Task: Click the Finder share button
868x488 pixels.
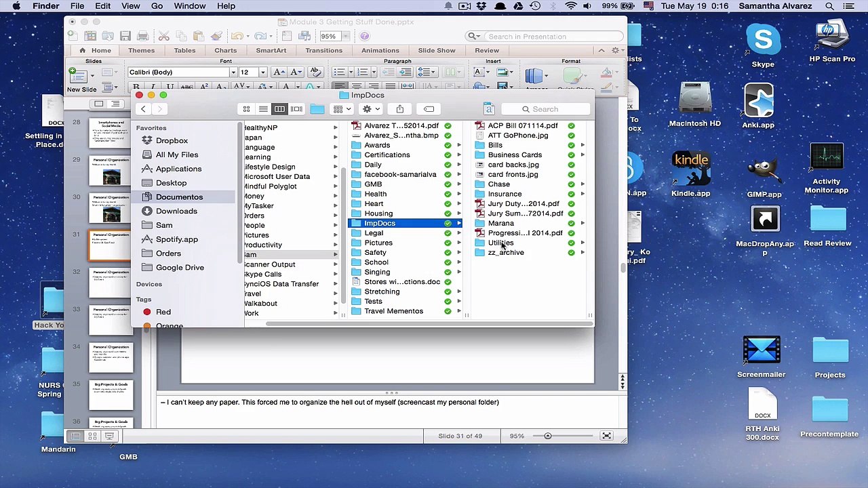Action: tap(400, 109)
